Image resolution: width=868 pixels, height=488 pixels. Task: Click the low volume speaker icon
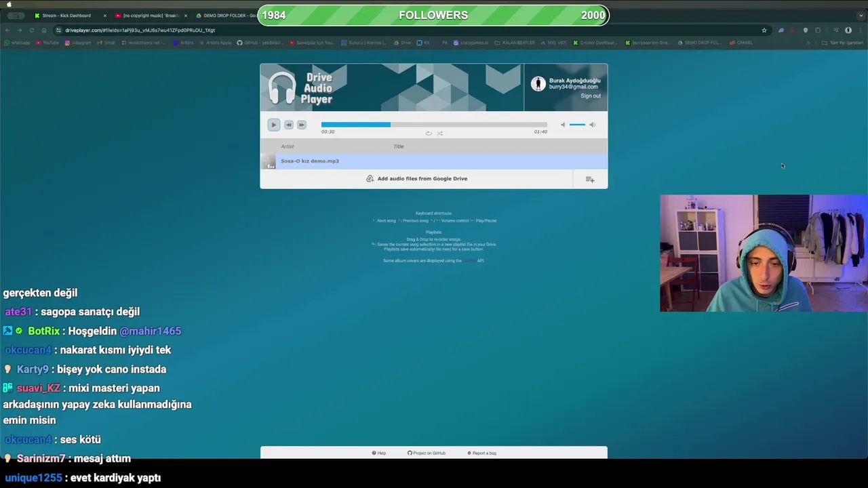coord(562,125)
